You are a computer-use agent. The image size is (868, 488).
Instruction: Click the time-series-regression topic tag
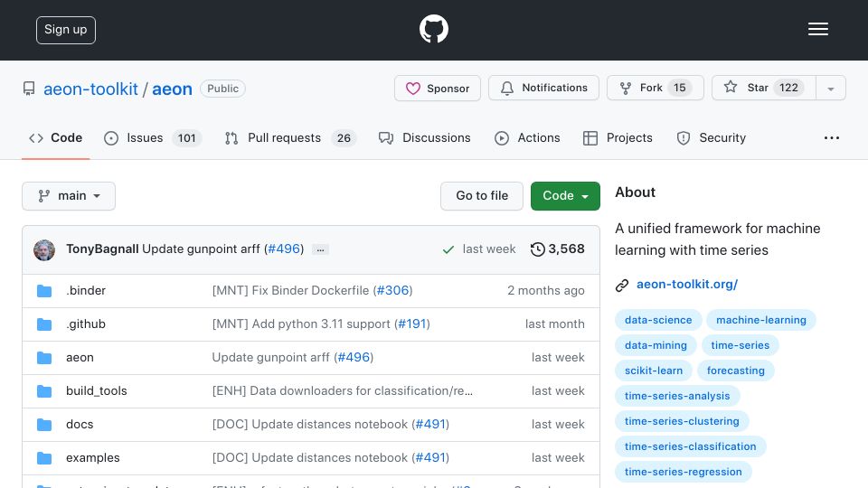[x=684, y=472]
